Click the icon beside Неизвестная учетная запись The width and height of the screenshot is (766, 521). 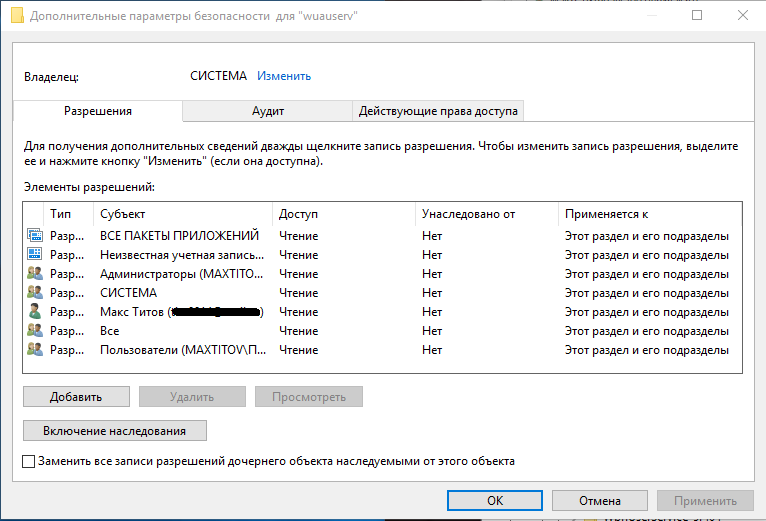[x=35, y=254]
